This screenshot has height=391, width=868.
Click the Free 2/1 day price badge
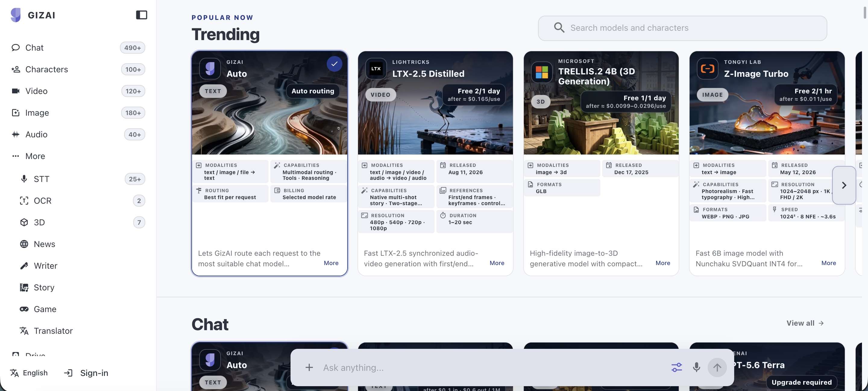[474, 95]
